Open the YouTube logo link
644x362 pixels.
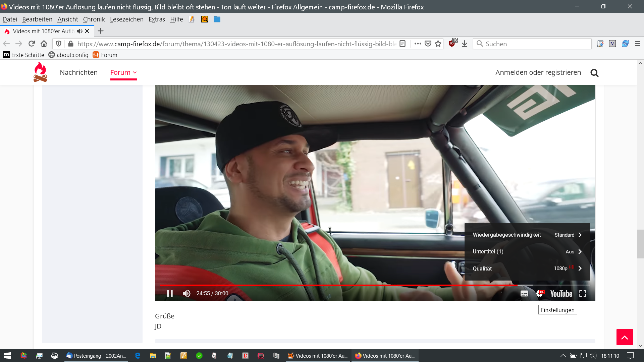tap(561, 294)
